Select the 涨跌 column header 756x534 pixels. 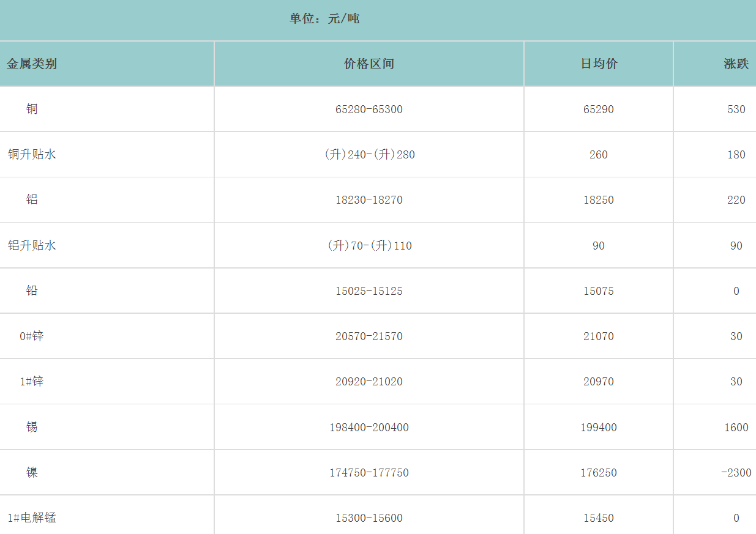coord(736,64)
